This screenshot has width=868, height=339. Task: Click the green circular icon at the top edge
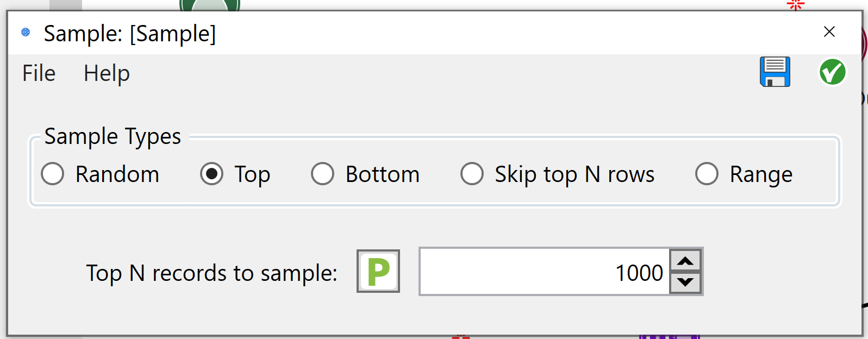tap(209, 4)
